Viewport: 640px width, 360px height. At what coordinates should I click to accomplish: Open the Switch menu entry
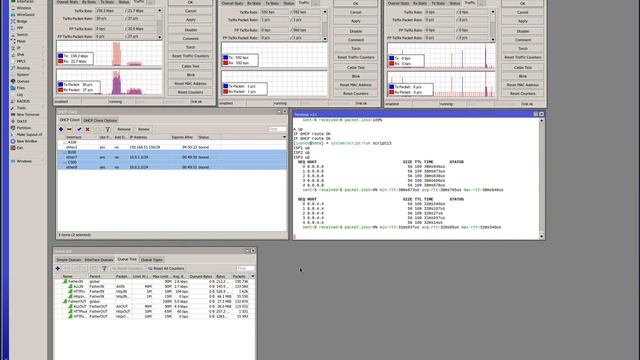click(22, 35)
